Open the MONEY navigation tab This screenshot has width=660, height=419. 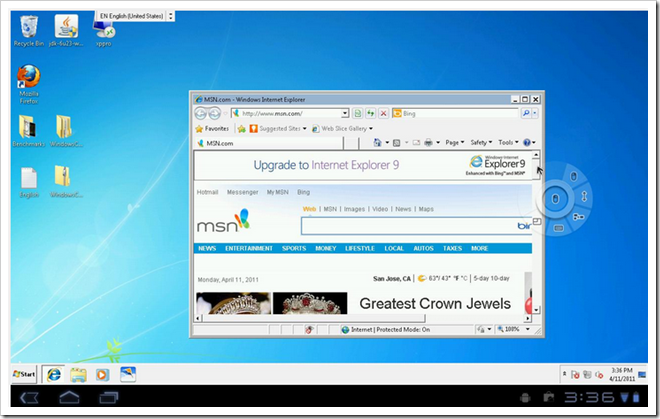326,248
